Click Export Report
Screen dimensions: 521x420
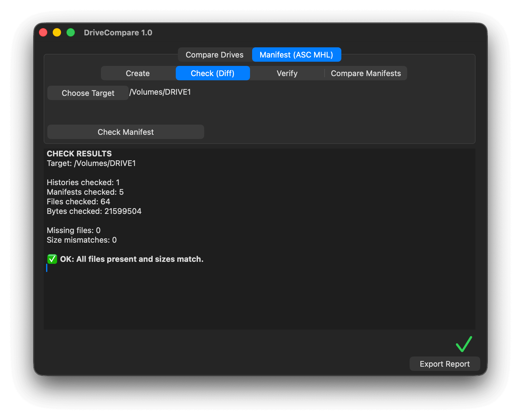444,364
